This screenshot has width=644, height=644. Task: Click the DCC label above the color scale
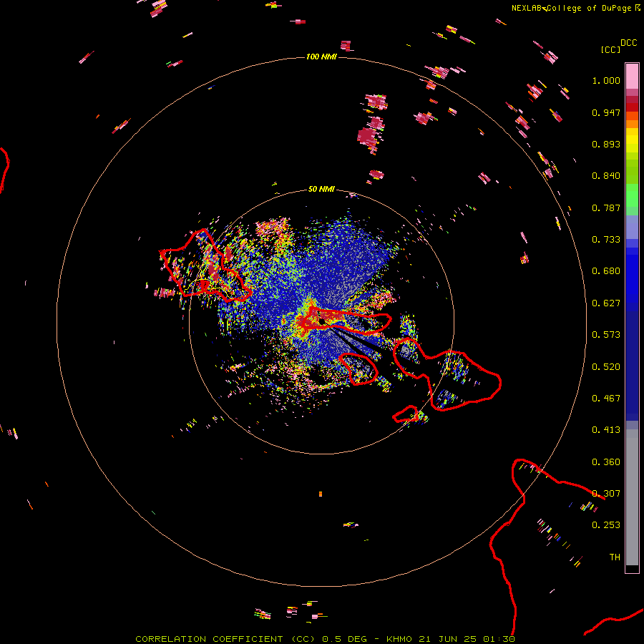[x=628, y=43]
